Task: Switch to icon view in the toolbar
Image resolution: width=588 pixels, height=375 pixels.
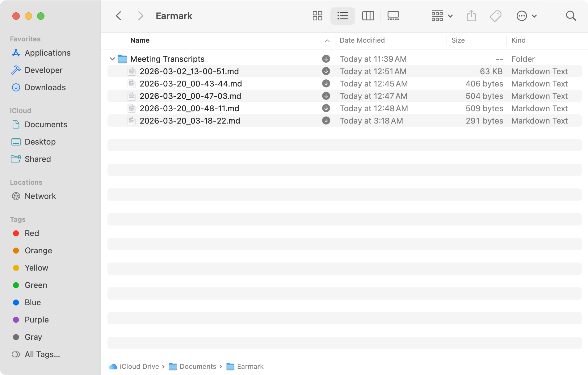Action: point(317,16)
